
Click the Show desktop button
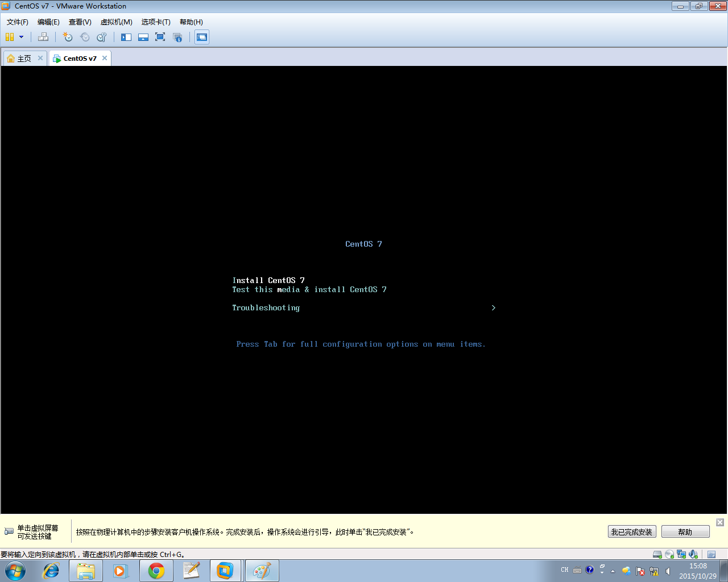click(724, 571)
